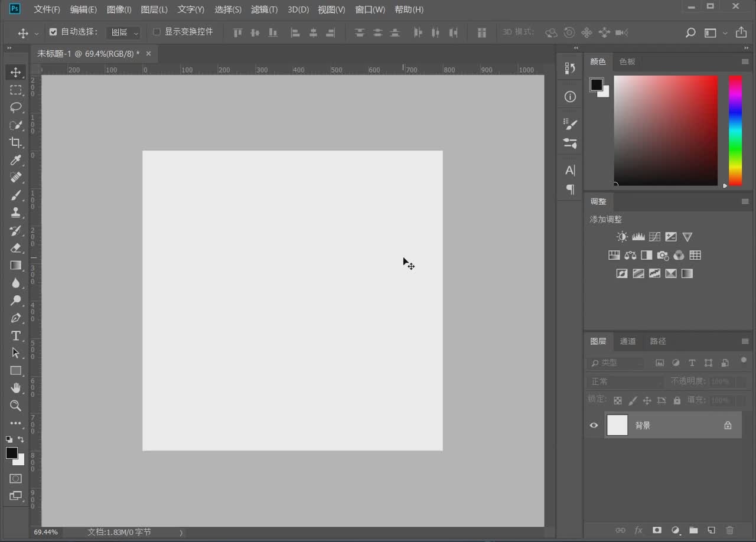Select the Hand tool
This screenshot has height=542, width=756.
pos(16,388)
